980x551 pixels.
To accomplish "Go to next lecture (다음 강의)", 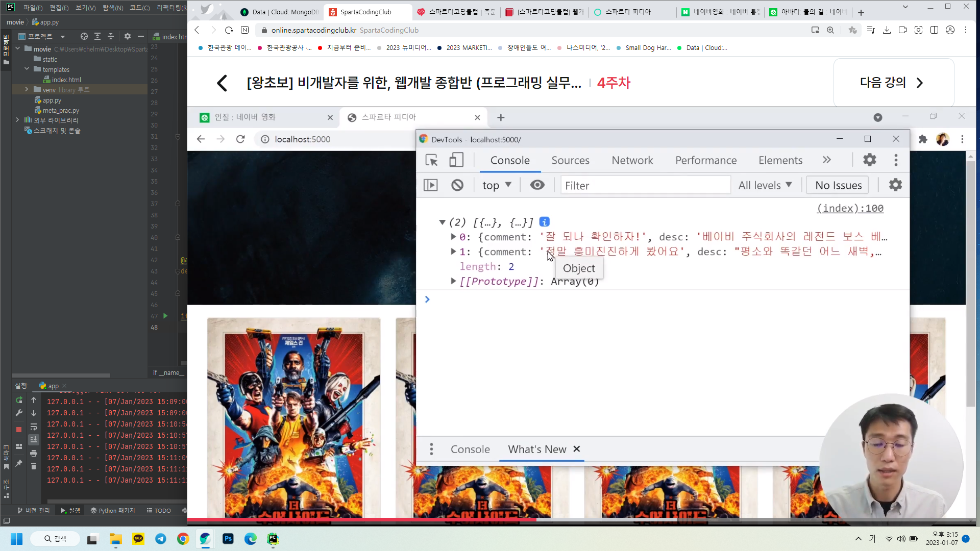I will point(893,83).
